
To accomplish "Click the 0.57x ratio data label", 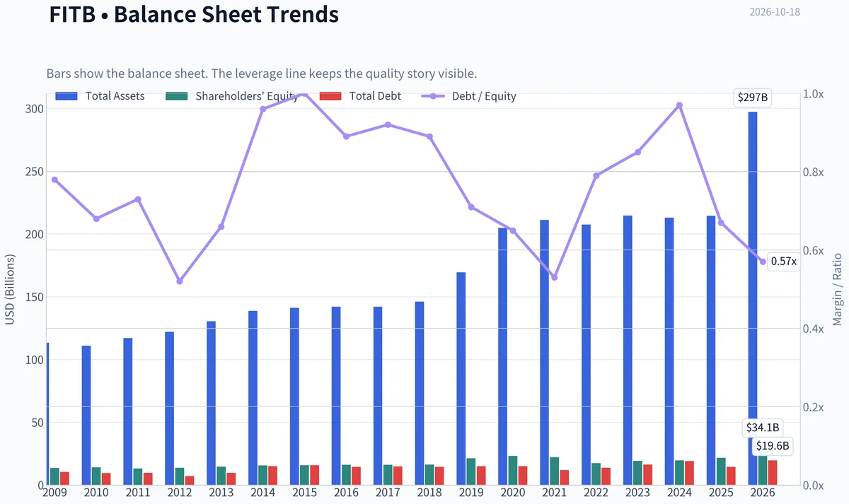I will click(783, 262).
